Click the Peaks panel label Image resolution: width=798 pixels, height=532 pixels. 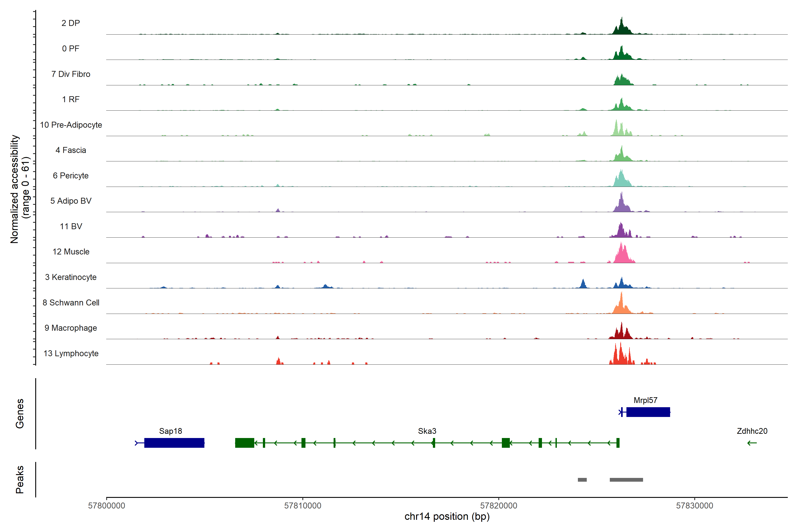(x=20, y=479)
